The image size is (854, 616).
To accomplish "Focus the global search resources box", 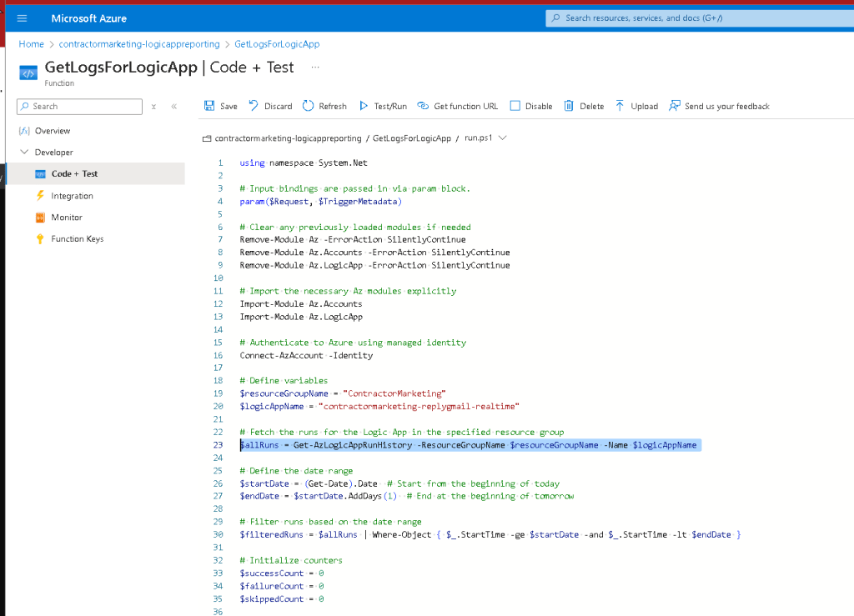I will [x=700, y=18].
